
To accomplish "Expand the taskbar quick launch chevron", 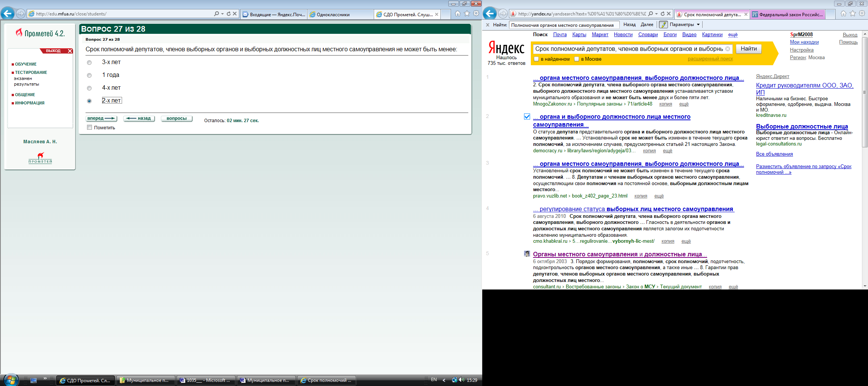I will point(45,378).
